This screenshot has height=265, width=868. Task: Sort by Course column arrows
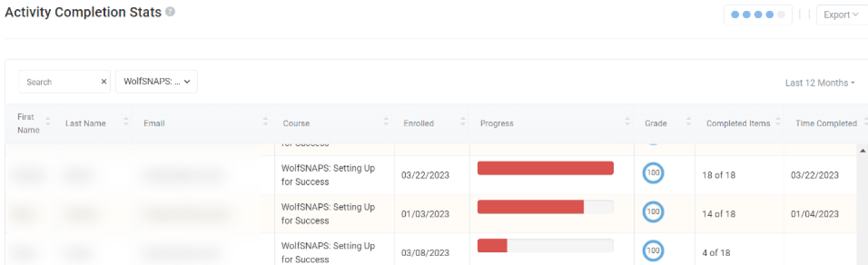point(386,123)
